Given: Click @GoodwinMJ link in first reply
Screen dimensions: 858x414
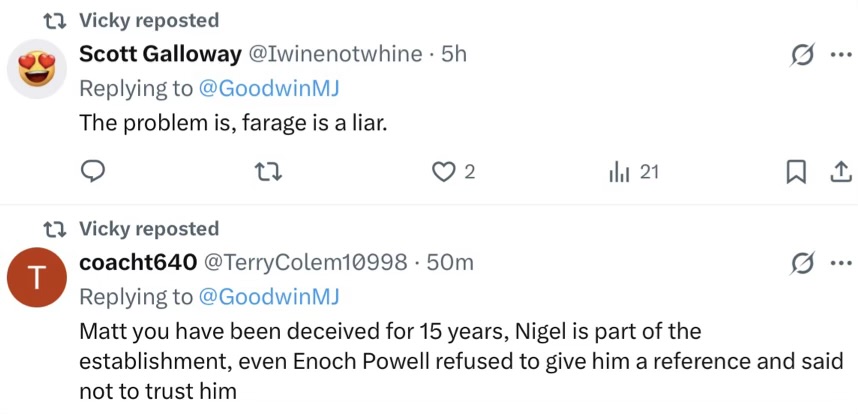Looking at the screenshot, I should point(269,88).
